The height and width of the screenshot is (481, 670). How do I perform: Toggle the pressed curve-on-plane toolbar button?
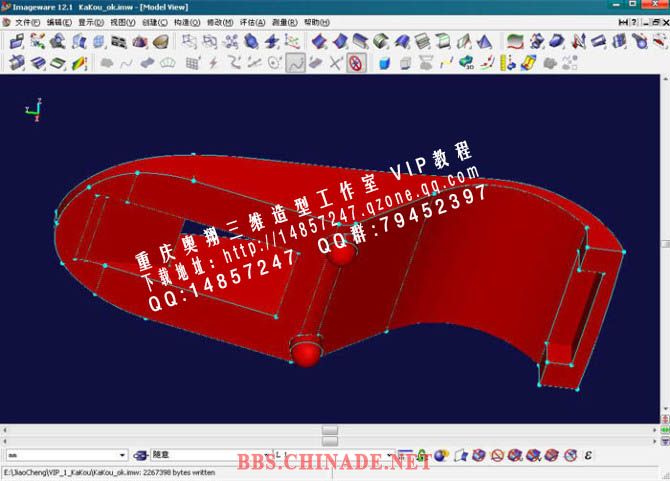pyautogui.click(x=296, y=63)
